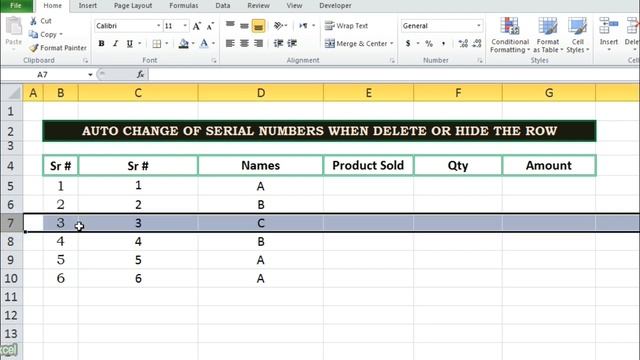Click Decrease Decimal icon

tap(477, 43)
